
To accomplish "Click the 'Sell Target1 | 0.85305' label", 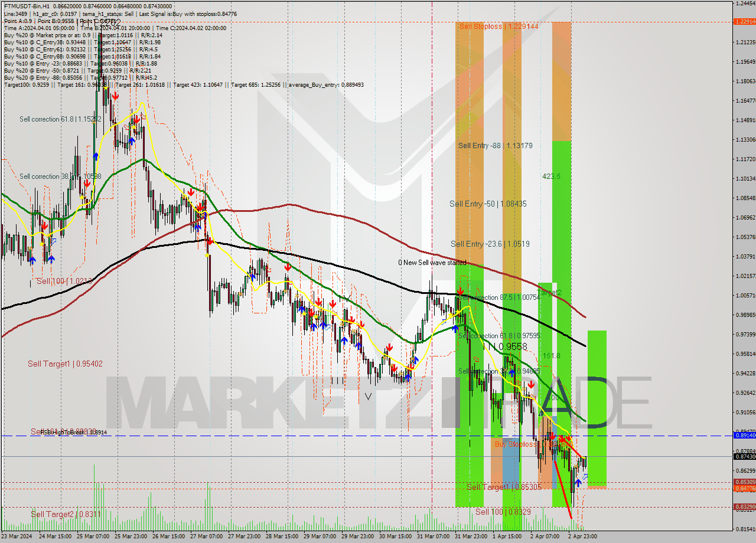I will (504, 487).
